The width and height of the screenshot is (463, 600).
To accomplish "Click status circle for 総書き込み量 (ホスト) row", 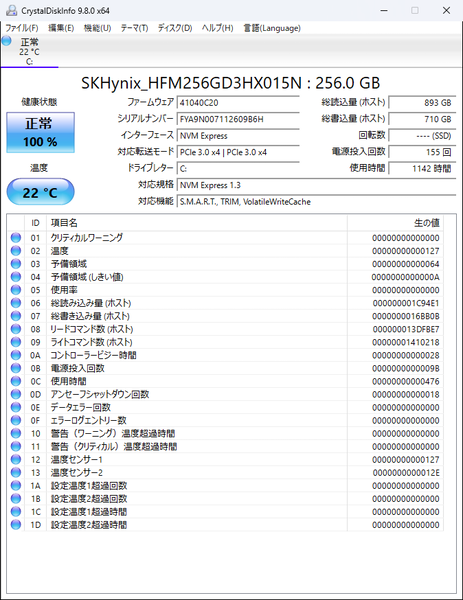I will [16, 316].
